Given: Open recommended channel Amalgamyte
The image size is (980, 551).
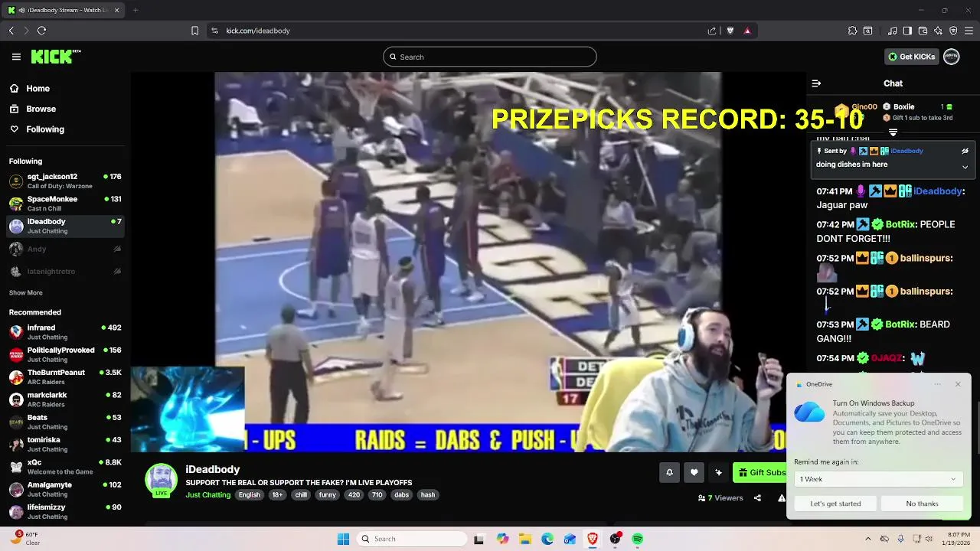Looking at the screenshot, I should 65,489.
